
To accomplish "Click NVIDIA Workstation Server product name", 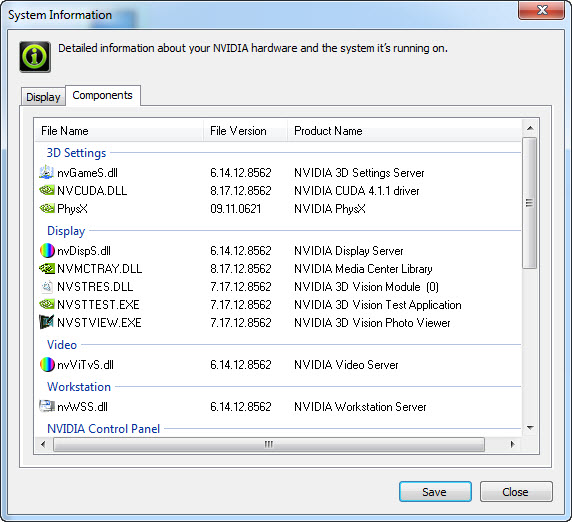I will coord(360,407).
